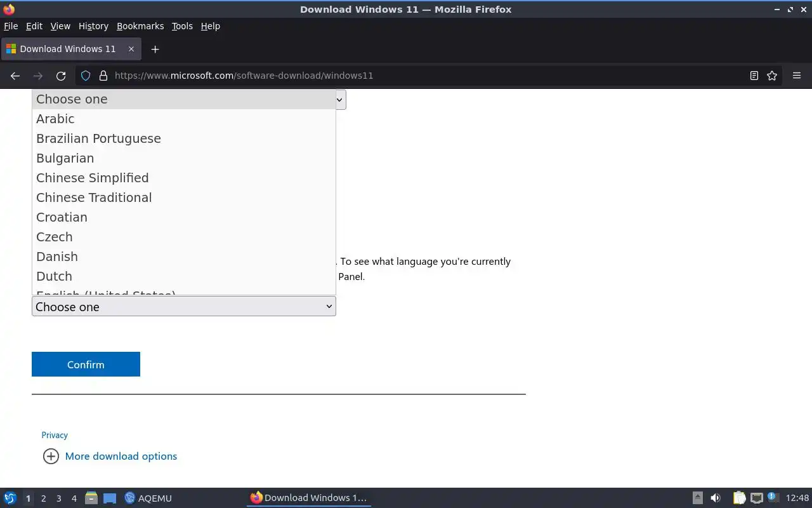This screenshot has height=508, width=812.
Task: Open a new tab
Action: [155, 49]
